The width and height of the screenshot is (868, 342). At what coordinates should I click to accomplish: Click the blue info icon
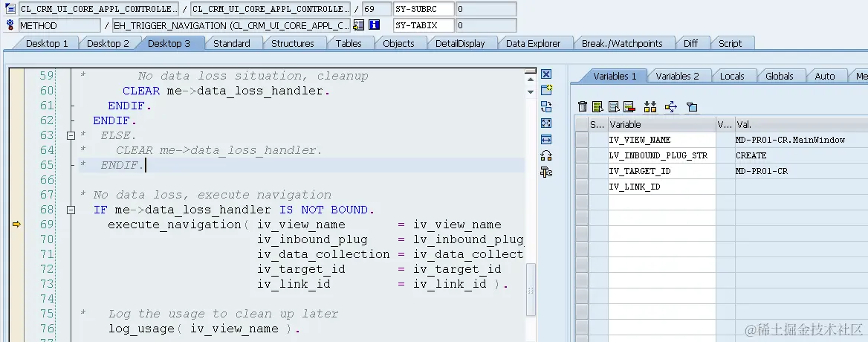click(x=375, y=25)
